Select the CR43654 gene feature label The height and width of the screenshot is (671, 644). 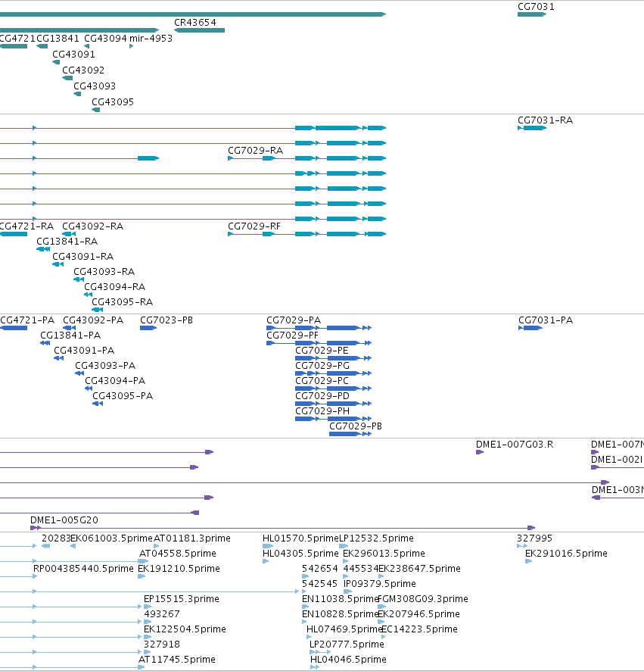click(x=195, y=23)
